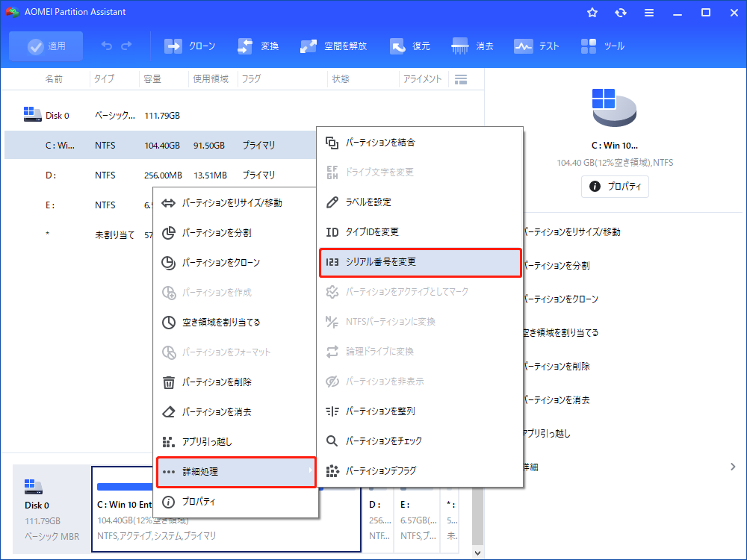Choose Wipe Partition (パーティションを消去) in context menu

pyautogui.click(x=235, y=412)
